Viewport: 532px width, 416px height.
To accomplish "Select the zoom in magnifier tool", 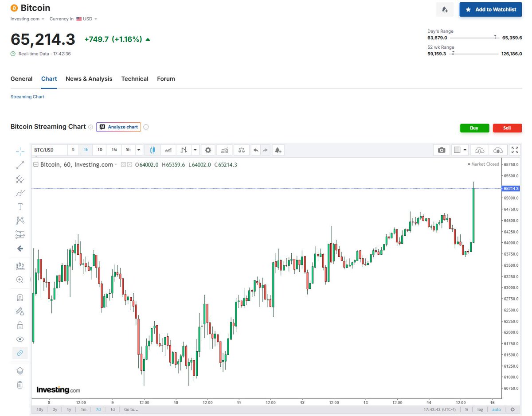I will [x=20, y=280].
